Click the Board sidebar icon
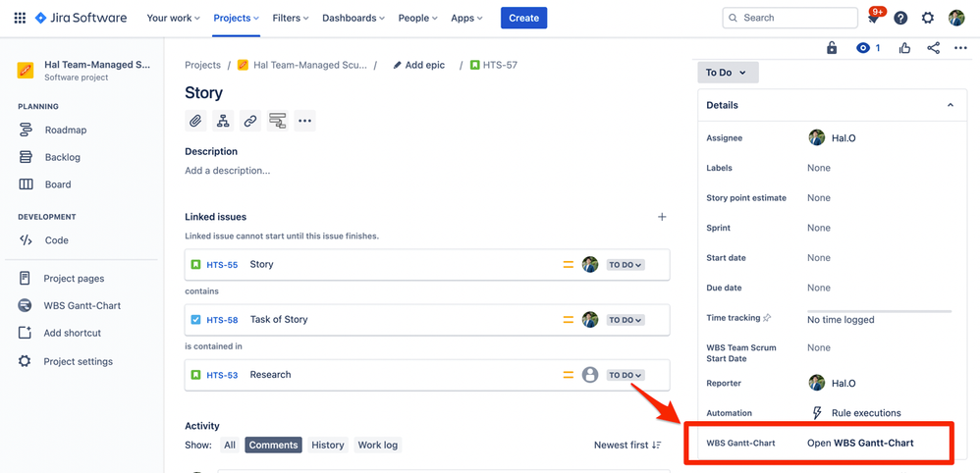This screenshot has height=473, width=980. click(26, 184)
